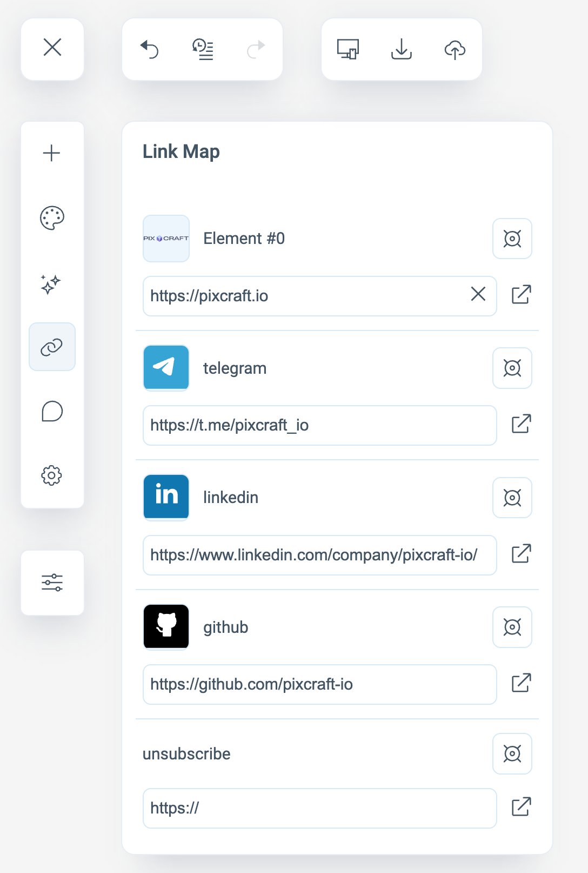Open the LinkedIn URL in new tab
Viewport: 588px width, 873px height.
[521, 554]
